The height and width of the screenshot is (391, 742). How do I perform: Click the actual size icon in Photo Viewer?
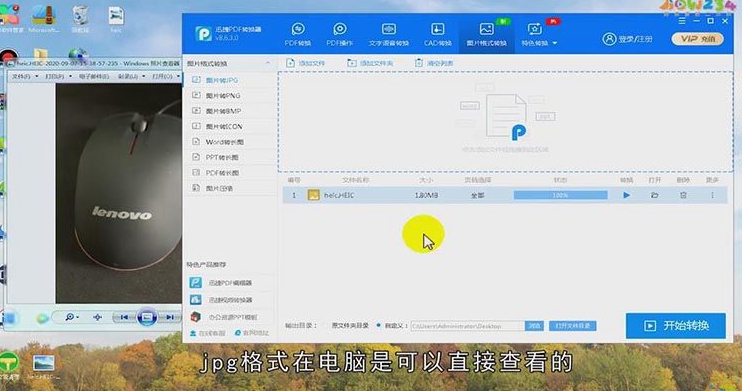pyautogui.click(x=97, y=317)
